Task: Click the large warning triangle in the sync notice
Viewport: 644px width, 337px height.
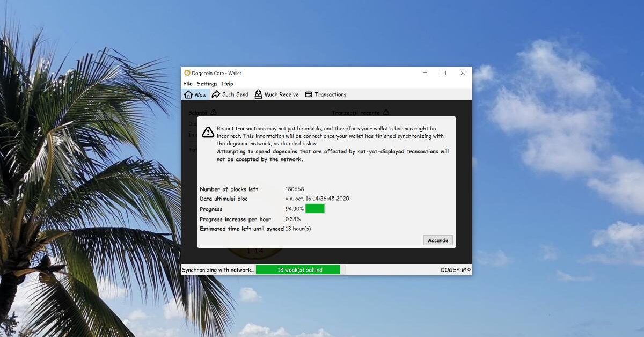Action: 208,132
